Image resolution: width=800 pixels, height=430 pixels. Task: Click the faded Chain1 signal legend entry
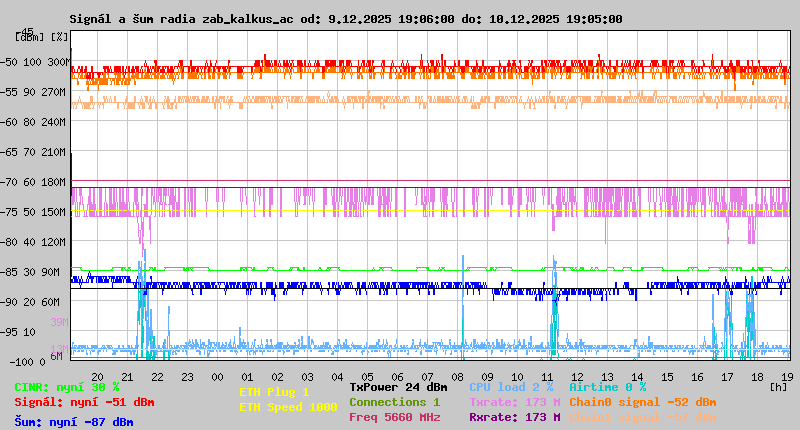pyautogui.click(x=642, y=417)
